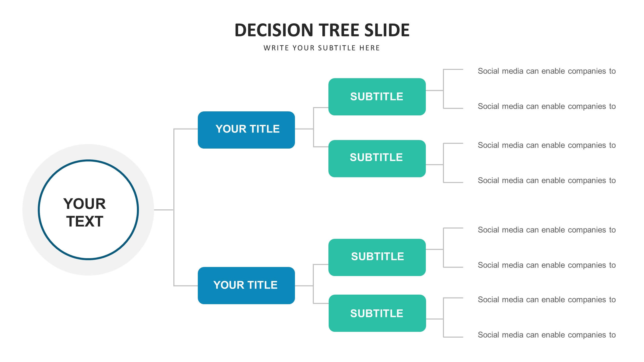The image size is (644, 362).
Task: Select the third green SUBTITLE box
Action: [x=377, y=257]
